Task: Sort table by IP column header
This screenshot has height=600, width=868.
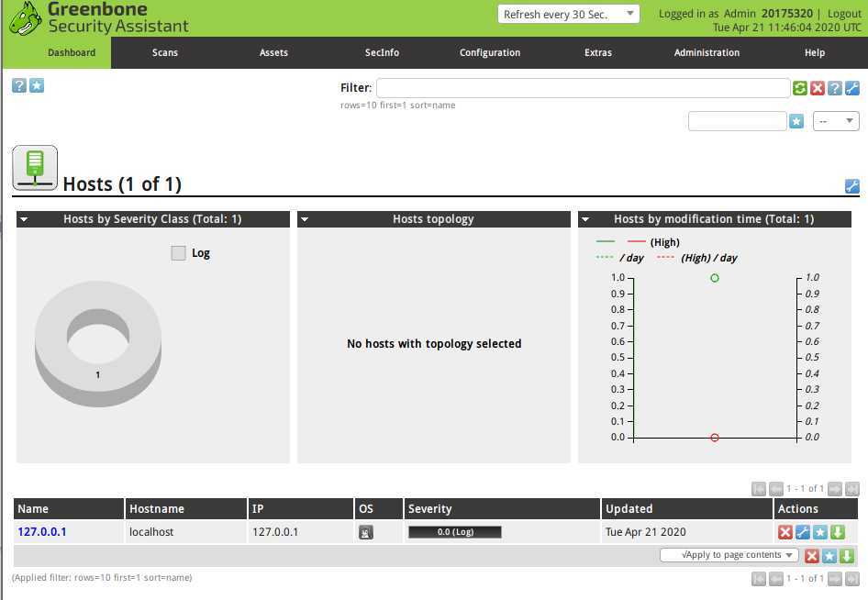Action: click(x=258, y=508)
